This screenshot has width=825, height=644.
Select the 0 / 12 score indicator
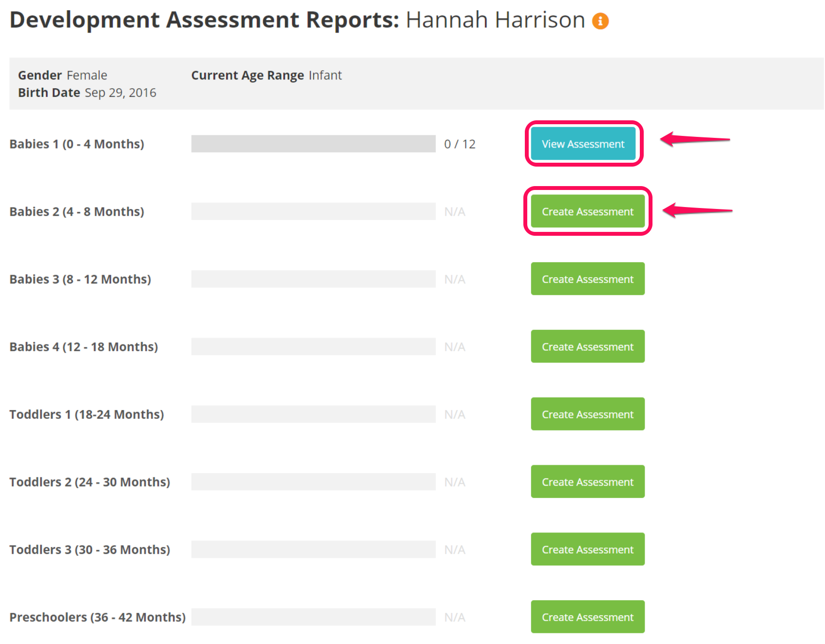[x=460, y=144]
